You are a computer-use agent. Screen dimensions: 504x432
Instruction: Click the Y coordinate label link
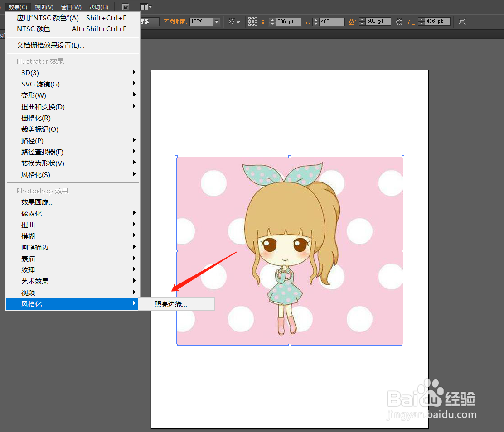(307, 22)
